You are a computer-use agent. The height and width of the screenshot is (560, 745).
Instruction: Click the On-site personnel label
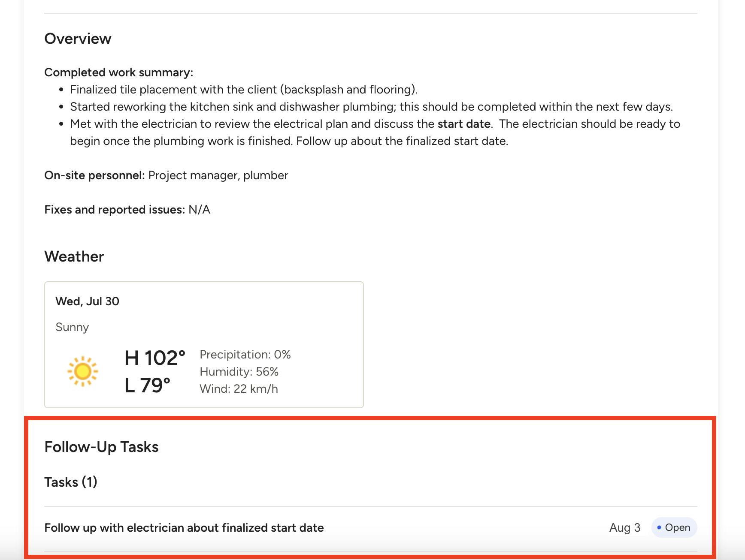[x=94, y=175]
